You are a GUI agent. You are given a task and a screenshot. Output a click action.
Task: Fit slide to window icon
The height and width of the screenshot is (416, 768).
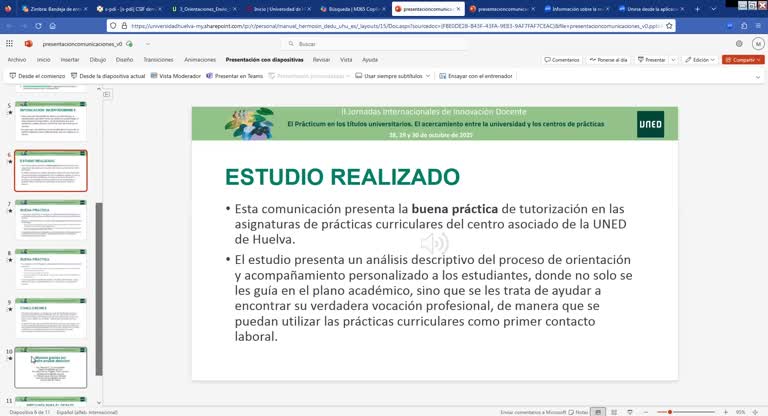[755, 412]
